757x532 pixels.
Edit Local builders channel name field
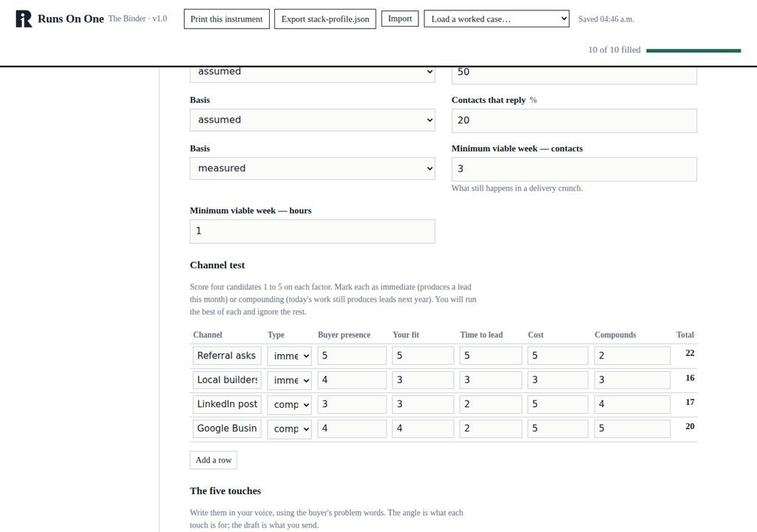point(227,380)
